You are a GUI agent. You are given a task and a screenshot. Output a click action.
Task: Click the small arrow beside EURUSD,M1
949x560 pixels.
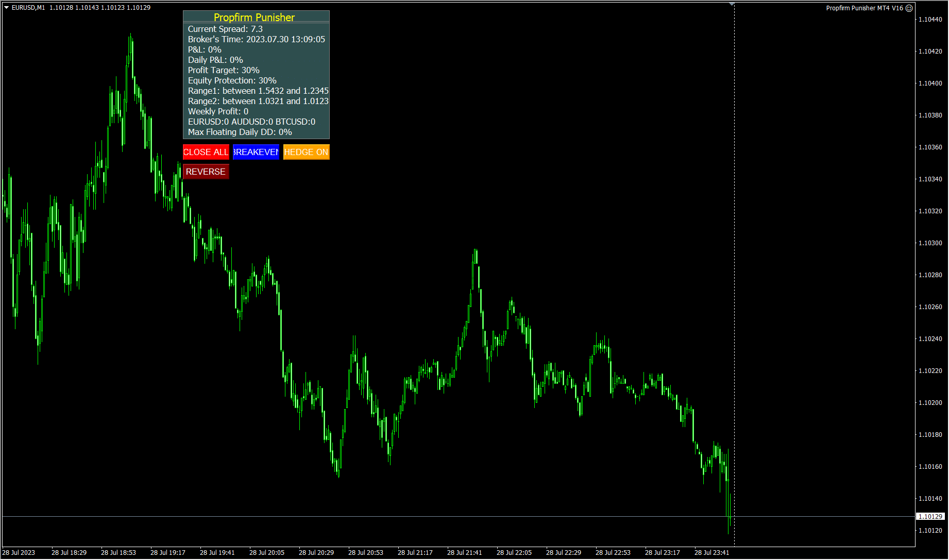[6, 8]
